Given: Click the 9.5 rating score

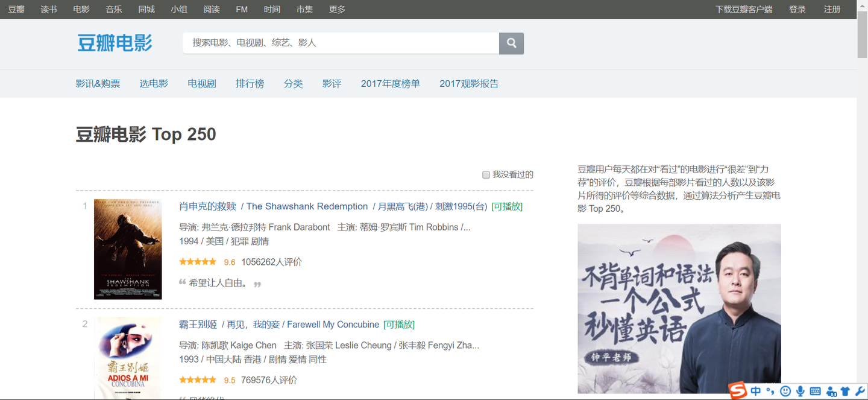Looking at the screenshot, I should (x=230, y=381).
